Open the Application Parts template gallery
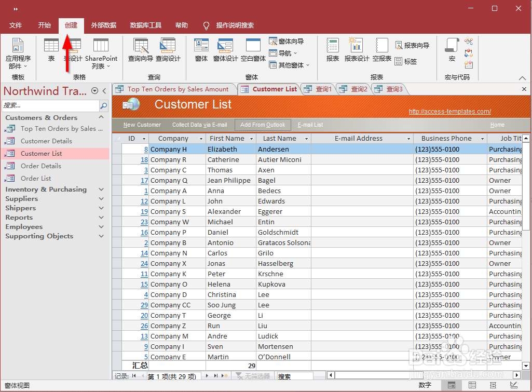 click(x=18, y=53)
